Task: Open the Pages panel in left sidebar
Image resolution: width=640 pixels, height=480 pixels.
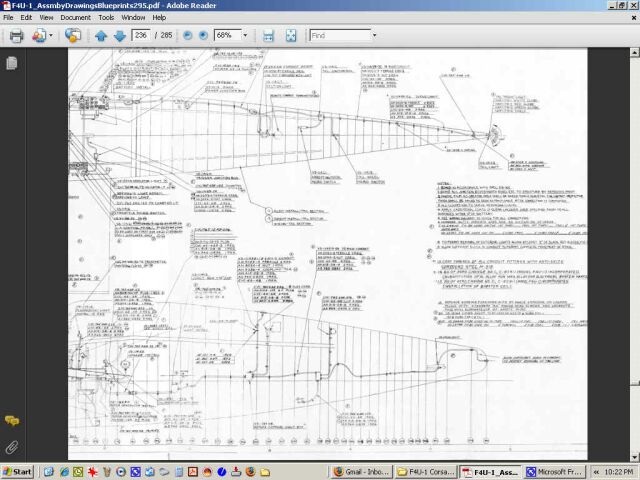Action: click(x=12, y=63)
